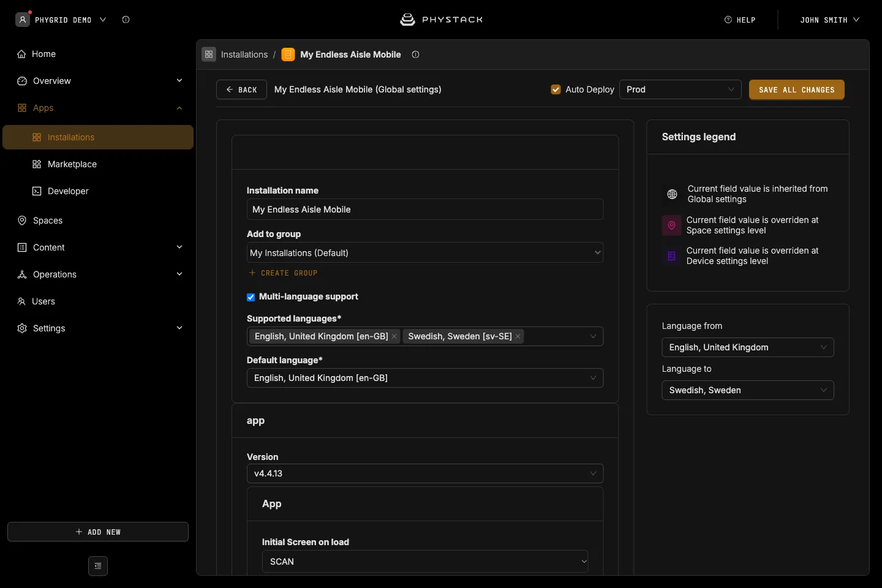Click the orange My Endless Aisle Mobile app icon
Image resolution: width=882 pixels, height=588 pixels.
pos(288,55)
